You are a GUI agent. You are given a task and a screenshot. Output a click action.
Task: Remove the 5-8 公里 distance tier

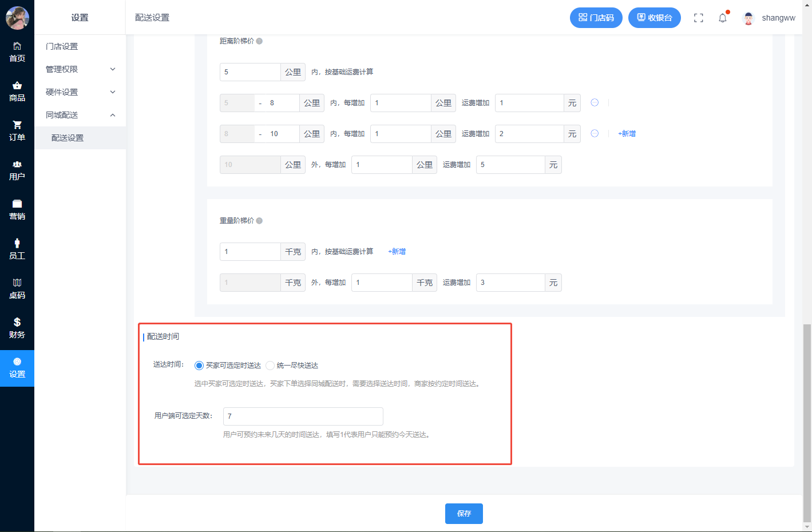click(x=595, y=102)
